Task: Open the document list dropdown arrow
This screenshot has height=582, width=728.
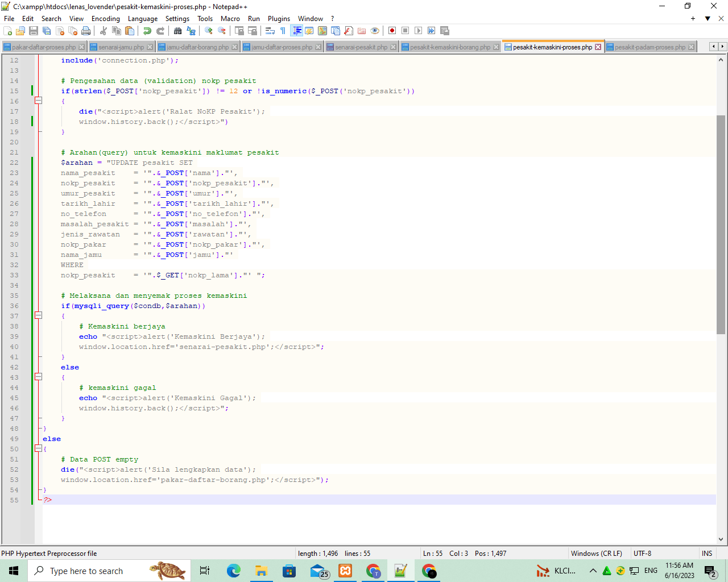Action: [x=708, y=19]
